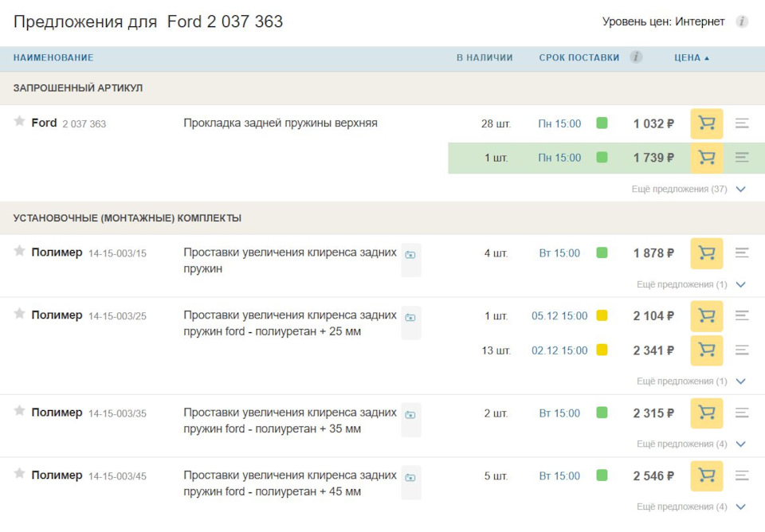Viewport: 765px width, 532px height.
Task: Expand Ещё предложения (37) list
Action: (740, 190)
